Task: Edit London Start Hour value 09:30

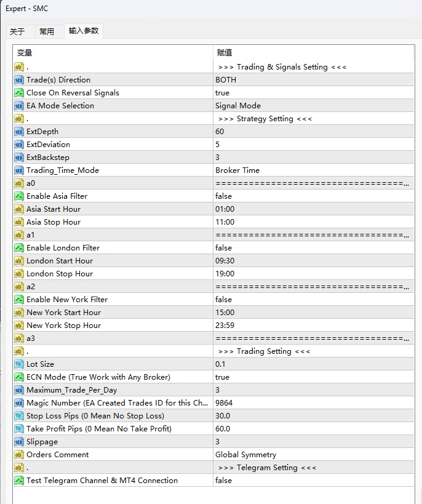Action: (314, 261)
